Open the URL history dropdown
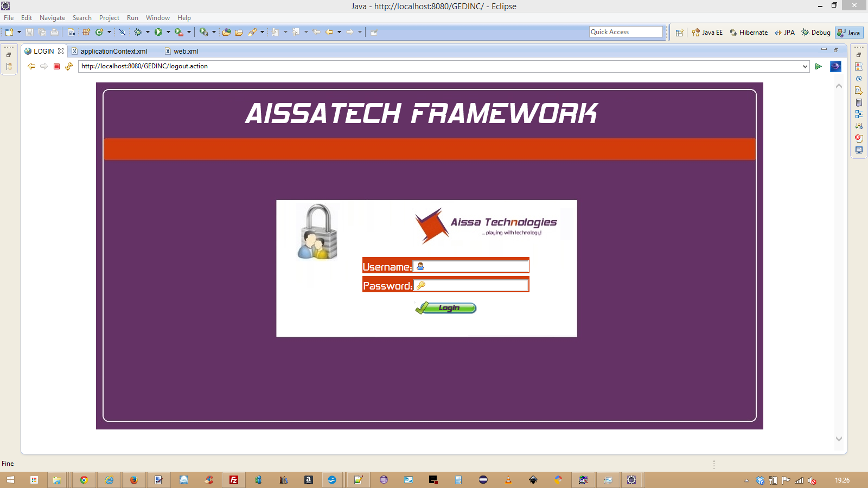Viewport: 868px width, 488px height. click(805, 66)
